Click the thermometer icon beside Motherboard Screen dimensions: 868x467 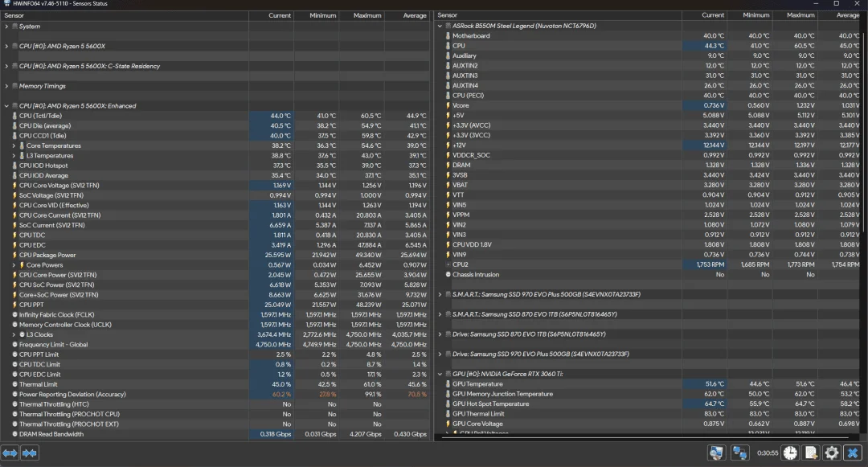pos(448,36)
